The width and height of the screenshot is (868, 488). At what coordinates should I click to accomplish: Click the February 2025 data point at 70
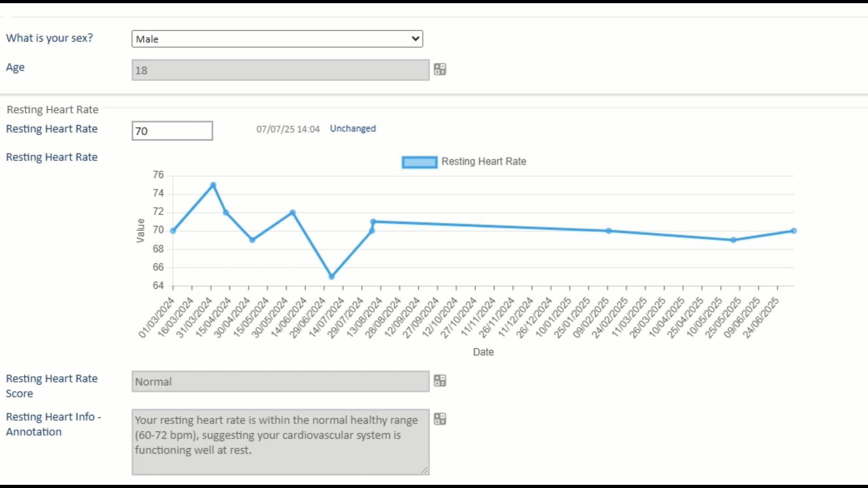pyautogui.click(x=609, y=231)
